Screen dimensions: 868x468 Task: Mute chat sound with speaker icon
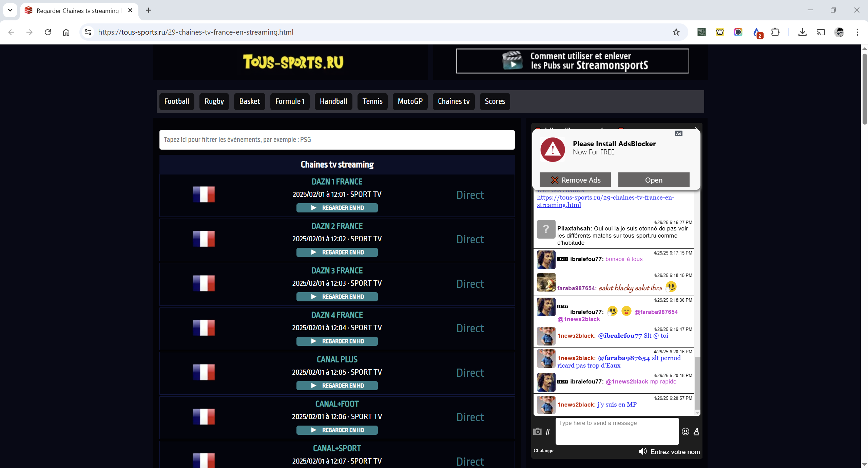(642, 451)
